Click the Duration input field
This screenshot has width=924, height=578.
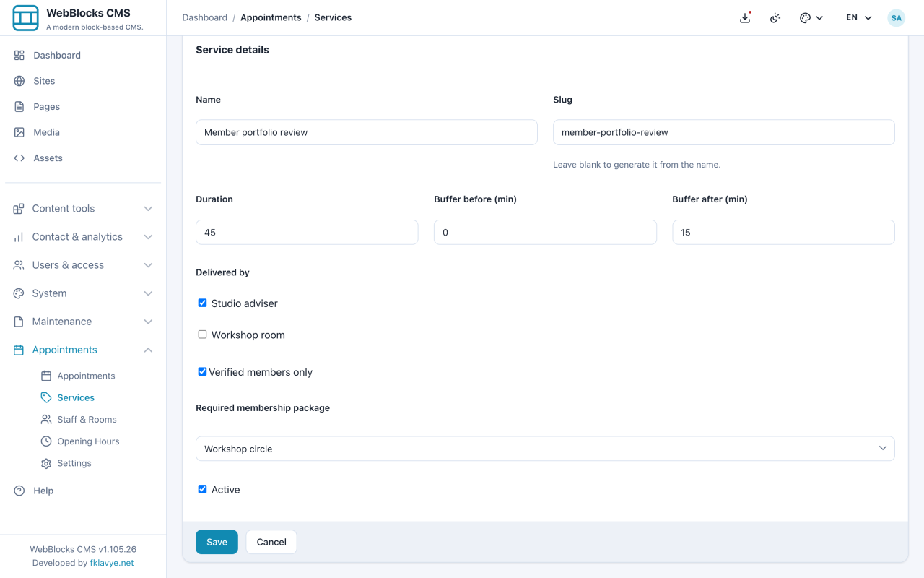307,233
